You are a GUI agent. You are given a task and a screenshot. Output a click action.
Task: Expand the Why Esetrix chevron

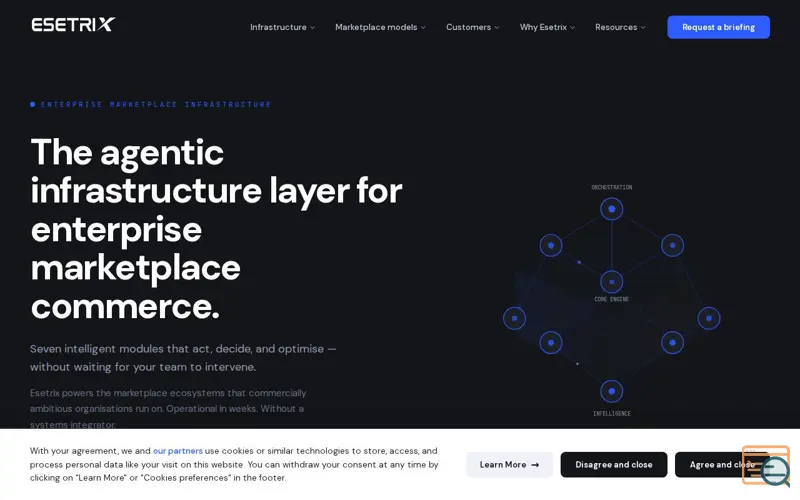point(572,28)
